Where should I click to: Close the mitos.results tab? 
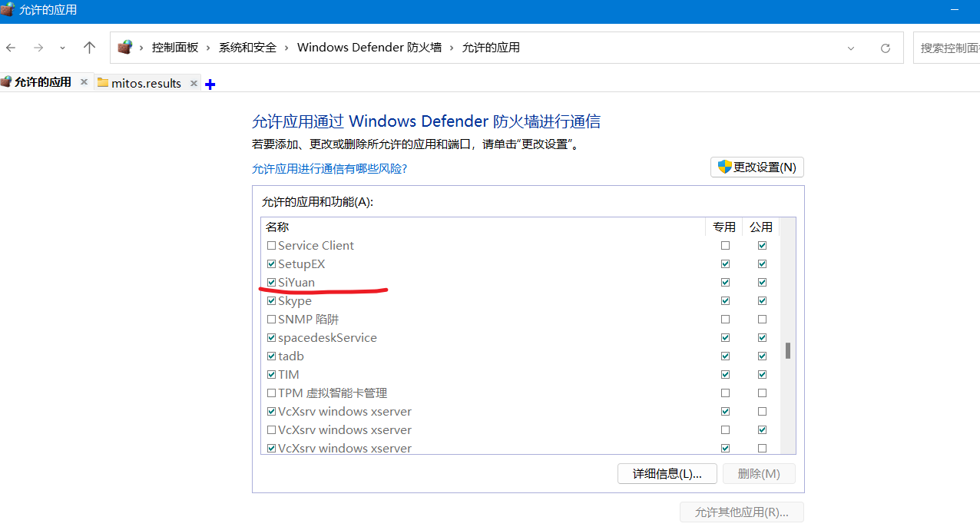point(194,83)
